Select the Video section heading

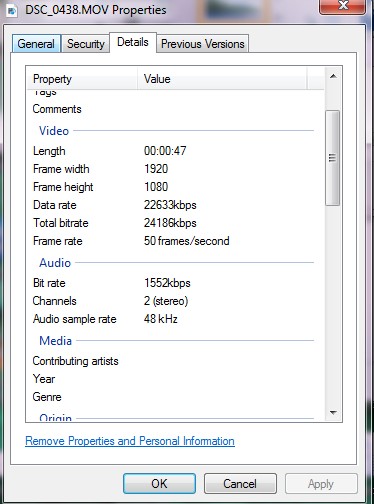54,131
